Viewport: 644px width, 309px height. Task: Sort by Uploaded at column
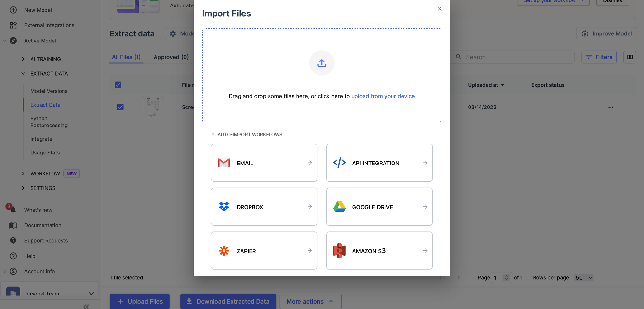pos(486,85)
